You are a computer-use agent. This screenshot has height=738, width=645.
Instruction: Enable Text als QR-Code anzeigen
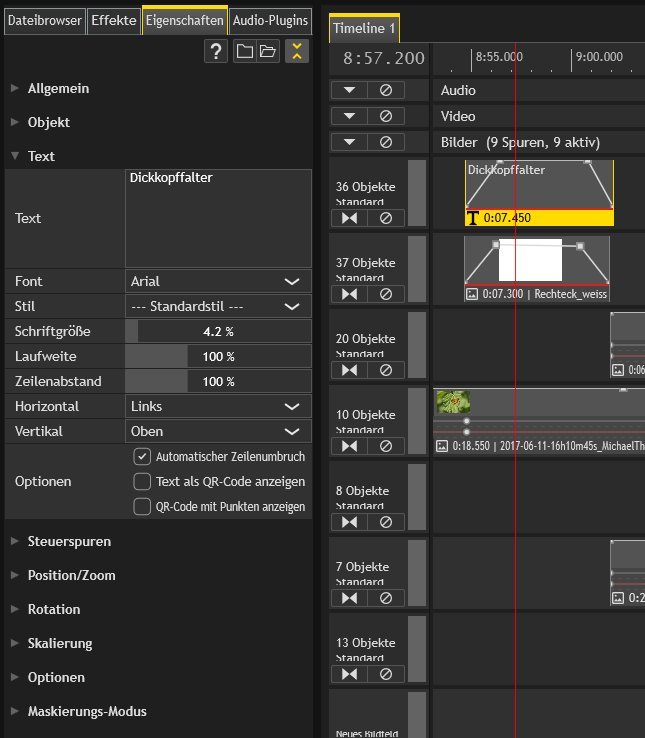(142, 481)
